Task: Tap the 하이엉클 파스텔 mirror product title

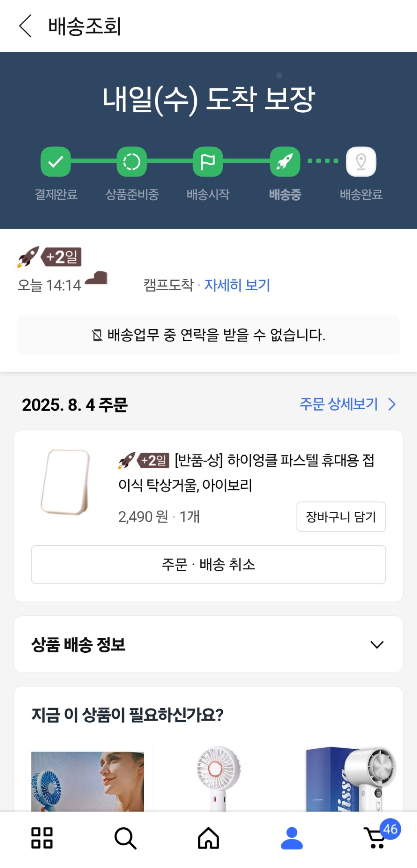Action: pos(246,472)
